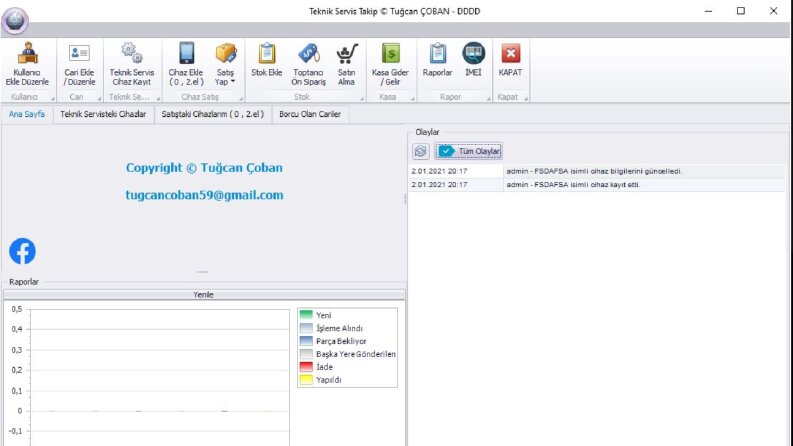Screen dimensions: 793x446
Task: Click the yellow Yapıldı legend swatch
Action: pyautogui.click(x=306, y=380)
